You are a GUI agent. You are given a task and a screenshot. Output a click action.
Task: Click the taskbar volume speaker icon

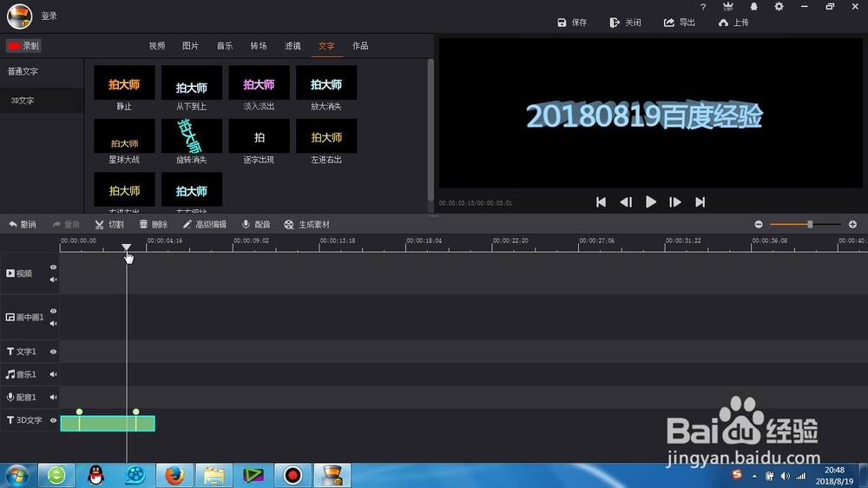tap(785, 476)
